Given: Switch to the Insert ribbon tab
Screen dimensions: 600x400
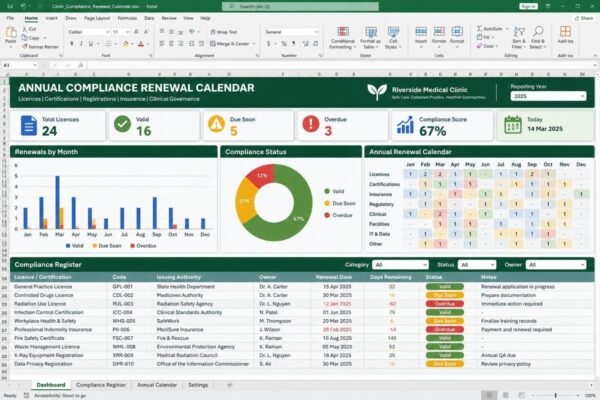Looking at the screenshot, I should coord(52,18).
